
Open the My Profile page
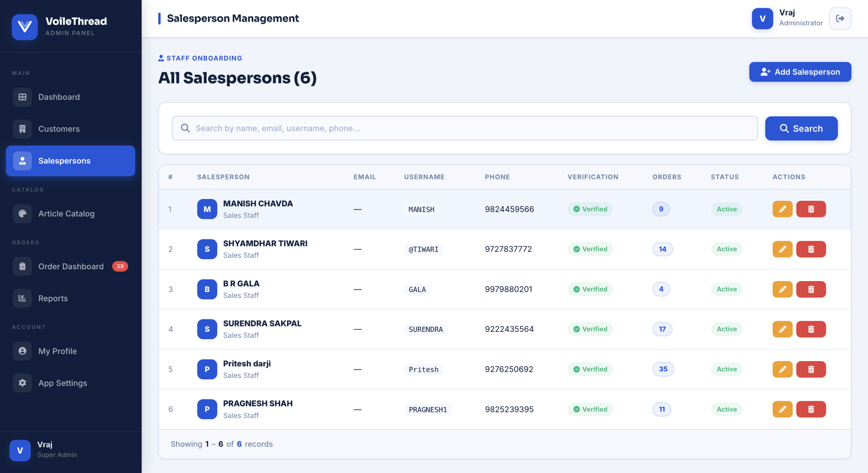pos(57,351)
